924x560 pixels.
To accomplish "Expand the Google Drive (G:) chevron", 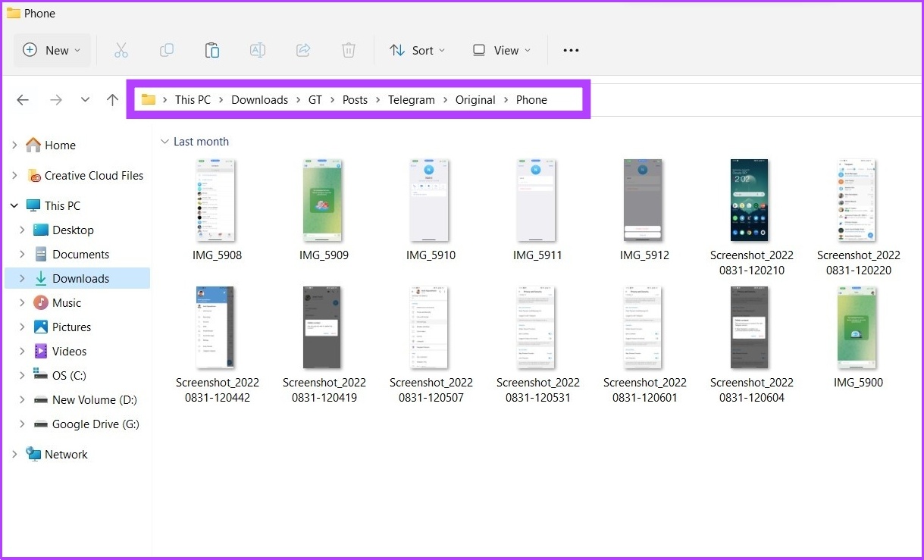I will pyautogui.click(x=21, y=424).
